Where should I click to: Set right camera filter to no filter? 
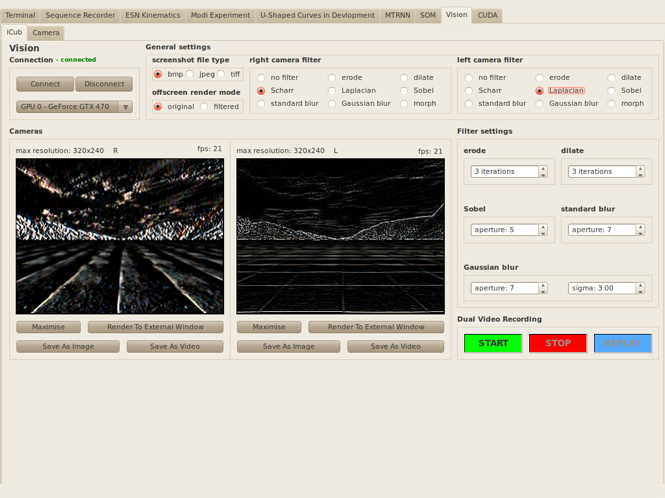[261, 78]
